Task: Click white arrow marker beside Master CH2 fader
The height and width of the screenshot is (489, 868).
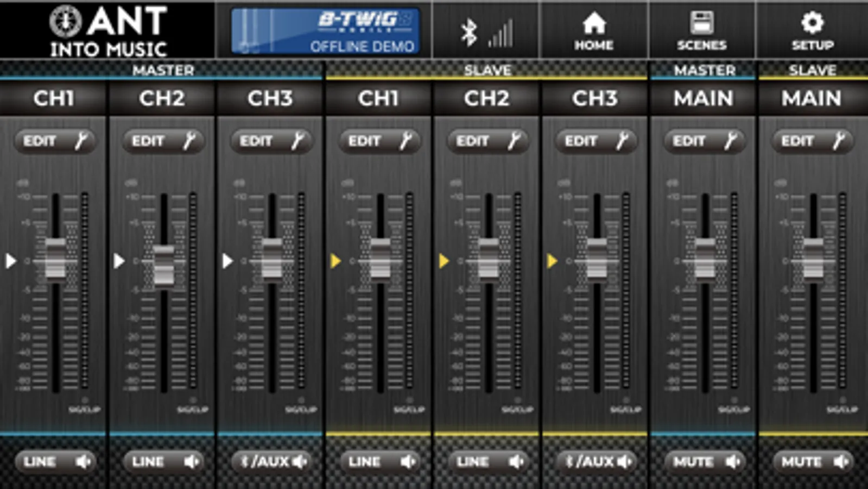Action: pos(119,261)
